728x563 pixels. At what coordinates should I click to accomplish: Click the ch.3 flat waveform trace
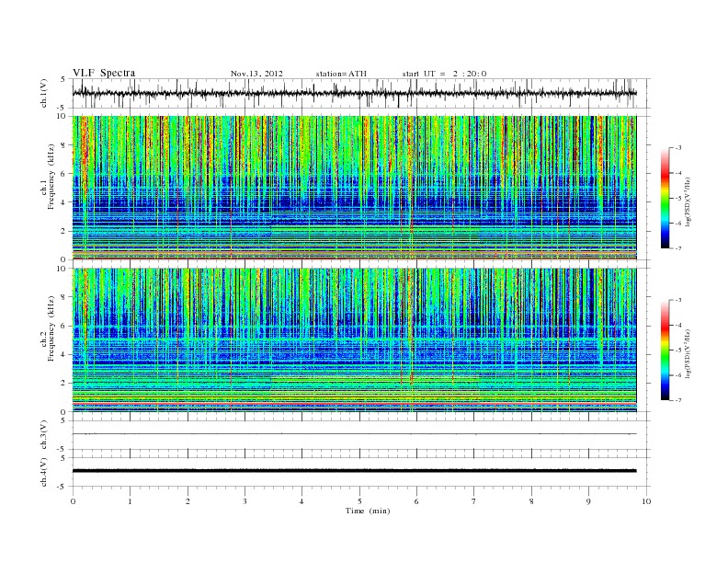coord(355,434)
